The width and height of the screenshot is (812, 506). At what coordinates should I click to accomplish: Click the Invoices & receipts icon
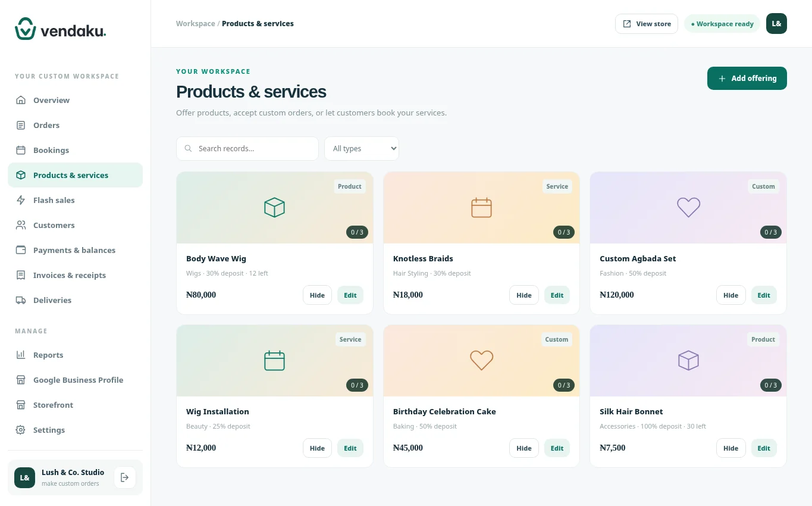click(x=21, y=275)
